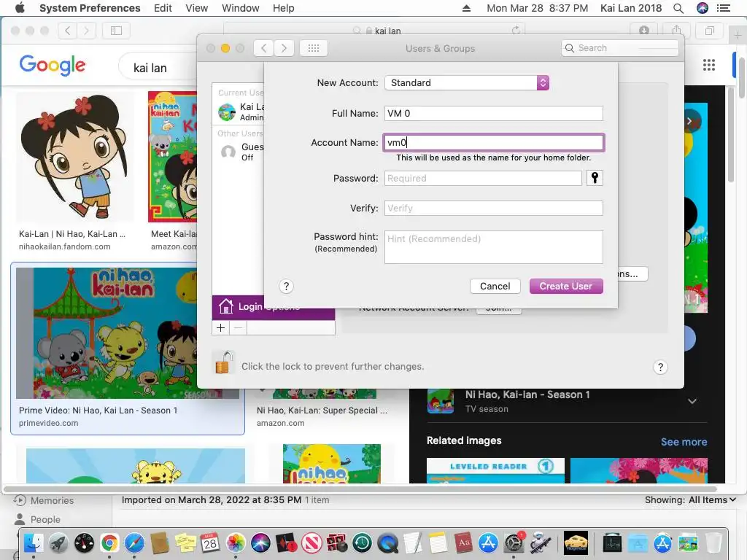Screen dimensions: 747x560
Task: Open QuickTime Player from the Dock
Action: pos(387,542)
